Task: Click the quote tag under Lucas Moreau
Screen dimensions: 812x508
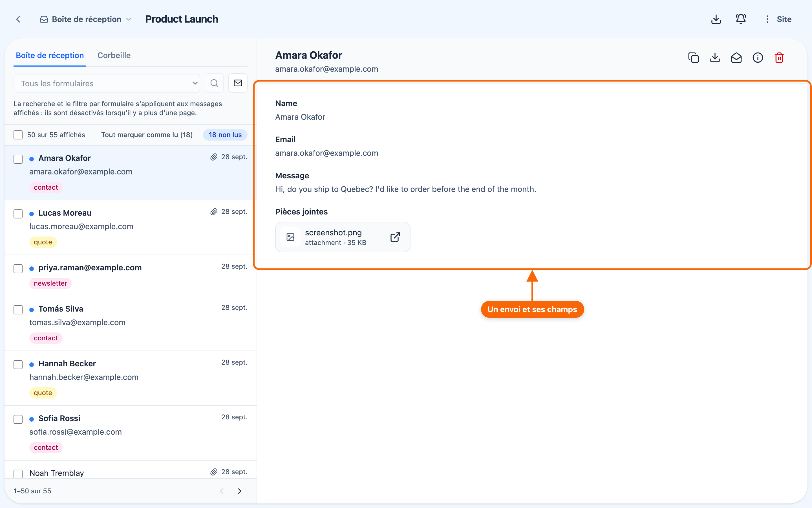Action: pos(43,242)
